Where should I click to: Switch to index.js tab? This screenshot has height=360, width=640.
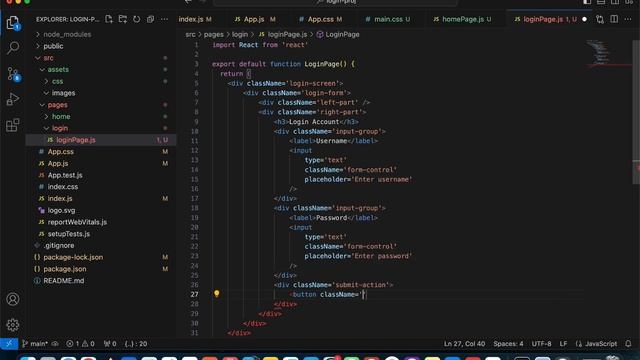click(195, 19)
